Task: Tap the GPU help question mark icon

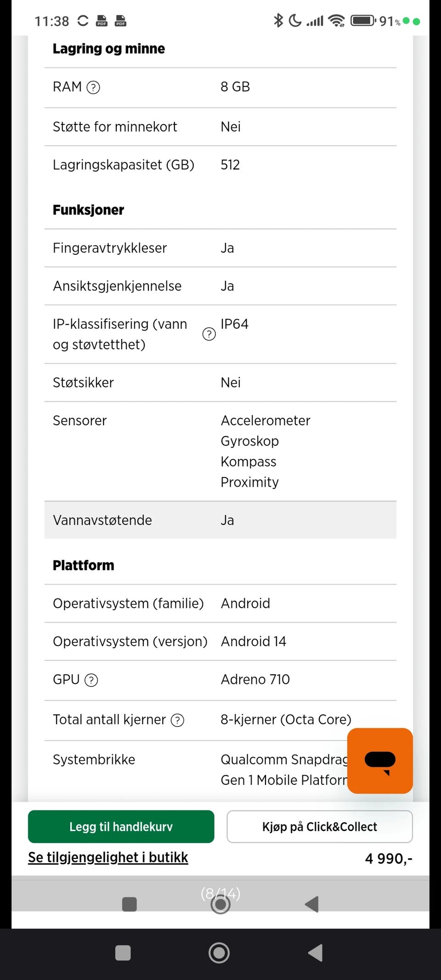Action: click(91, 680)
